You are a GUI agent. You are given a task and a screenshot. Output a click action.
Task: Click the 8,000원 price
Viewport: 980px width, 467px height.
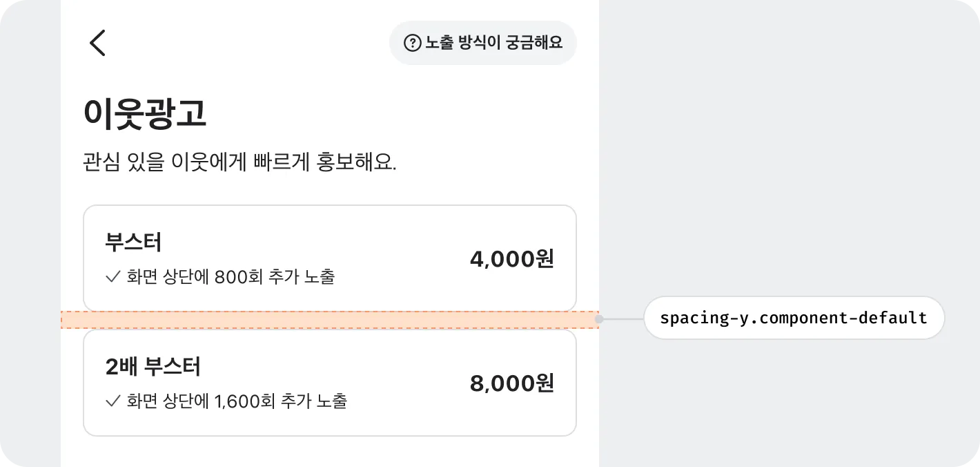[x=511, y=383]
